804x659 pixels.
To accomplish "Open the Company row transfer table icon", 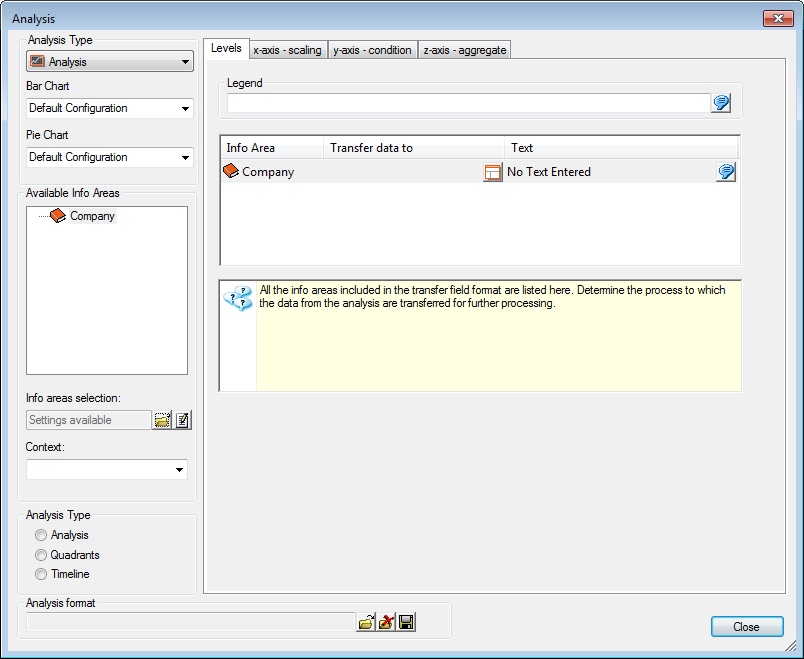I will 492,172.
